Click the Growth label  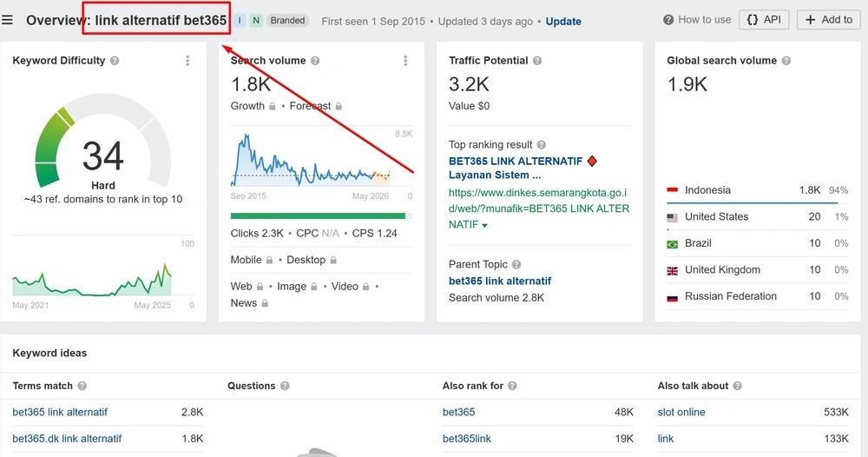pos(247,106)
